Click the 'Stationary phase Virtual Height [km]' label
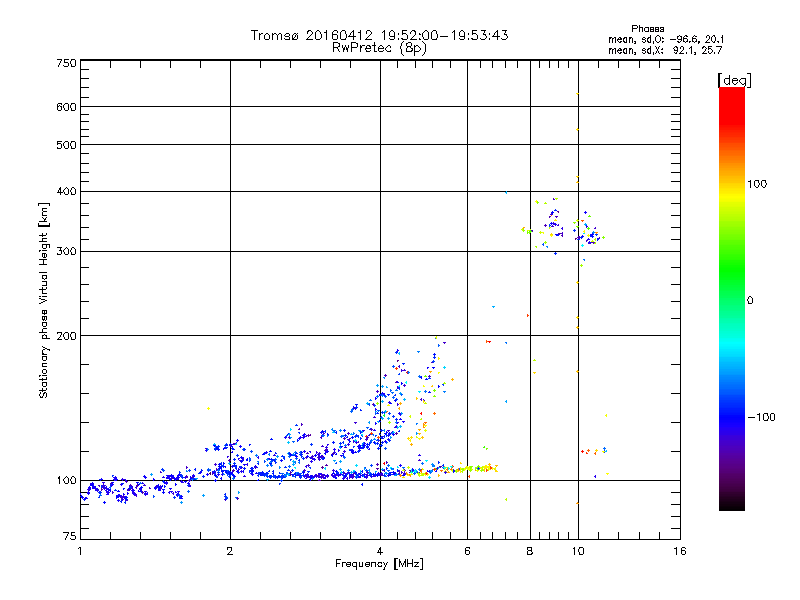Image resolution: width=800 pixels, height=600 pixels. point(44,301)
